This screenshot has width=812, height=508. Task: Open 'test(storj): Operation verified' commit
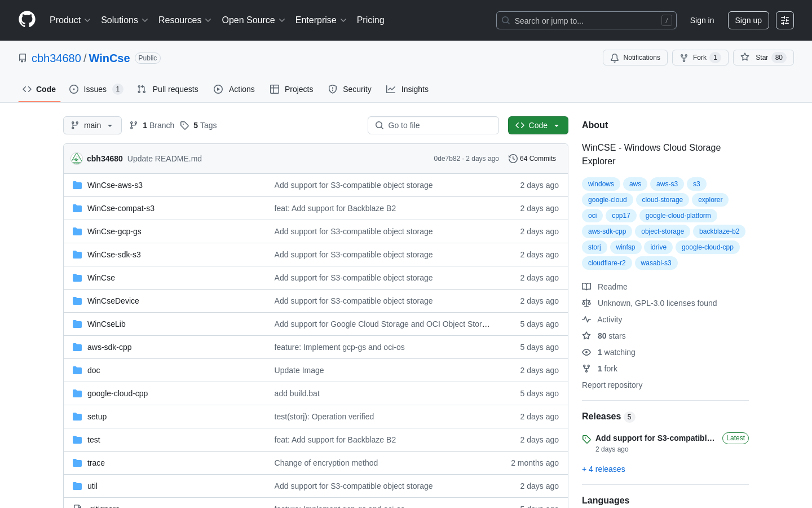324,417
